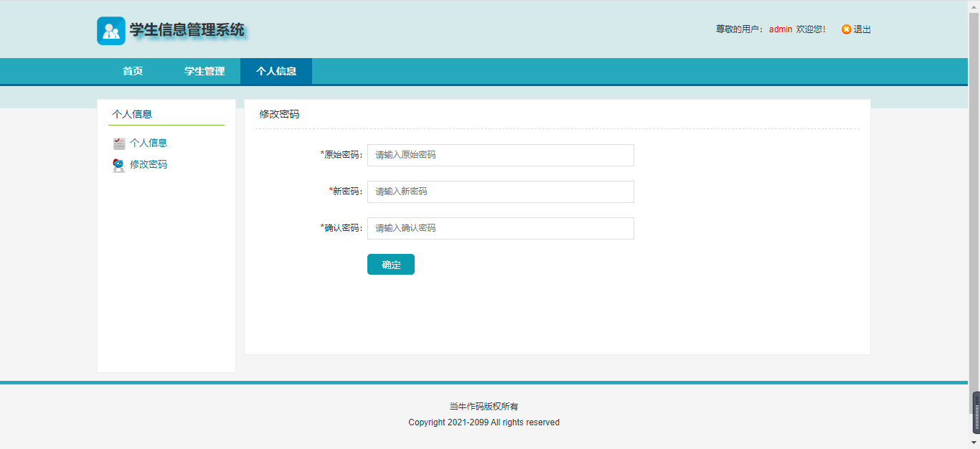Click the scrollbar down arrow

[974, 443]
